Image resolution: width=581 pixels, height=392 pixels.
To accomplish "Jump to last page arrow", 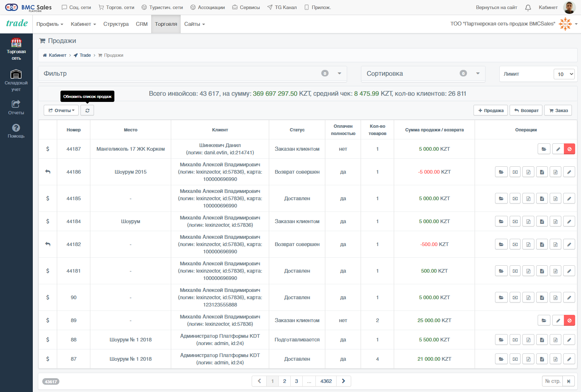I will [569, 381].
